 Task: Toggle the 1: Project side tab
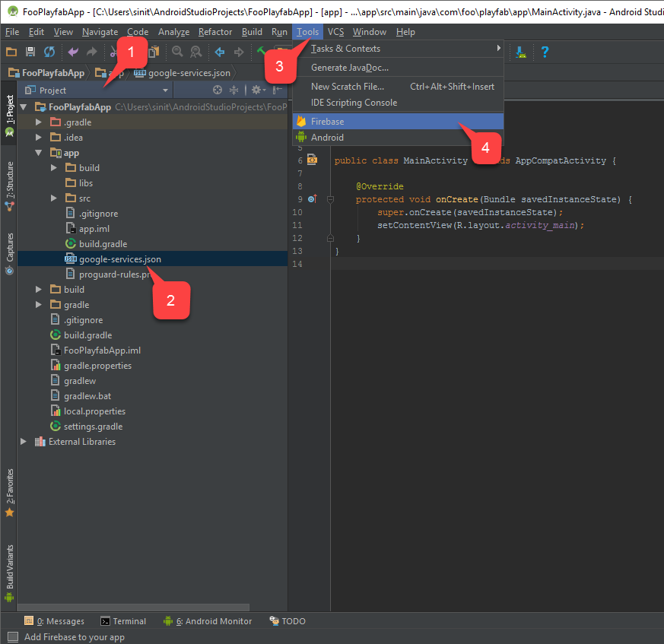pos(9,114)
